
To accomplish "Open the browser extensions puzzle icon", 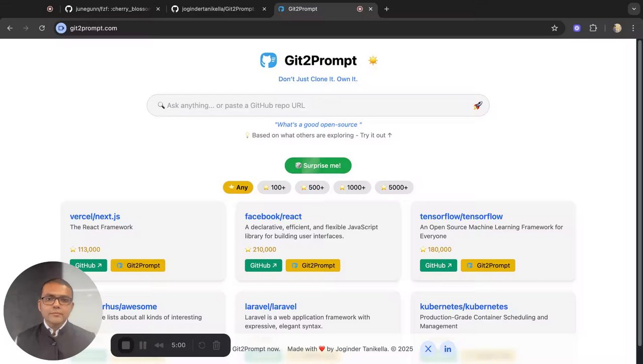I will 593,28.
